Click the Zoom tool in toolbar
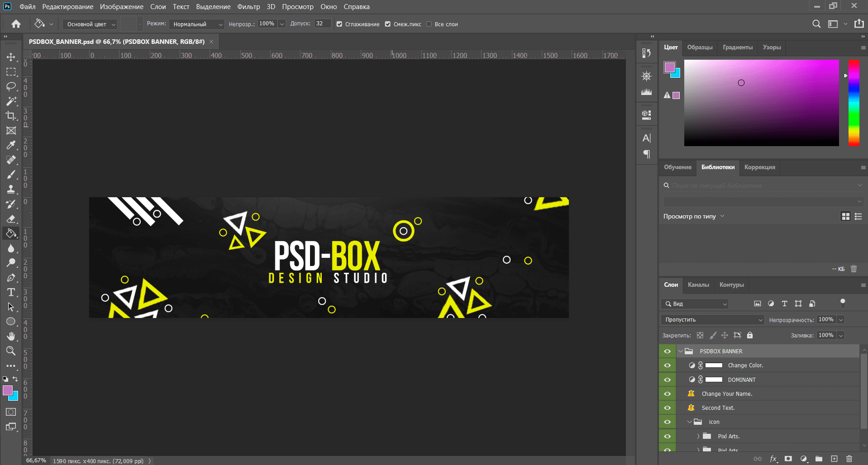The image size is (868, 465). [x=11, y=351]
